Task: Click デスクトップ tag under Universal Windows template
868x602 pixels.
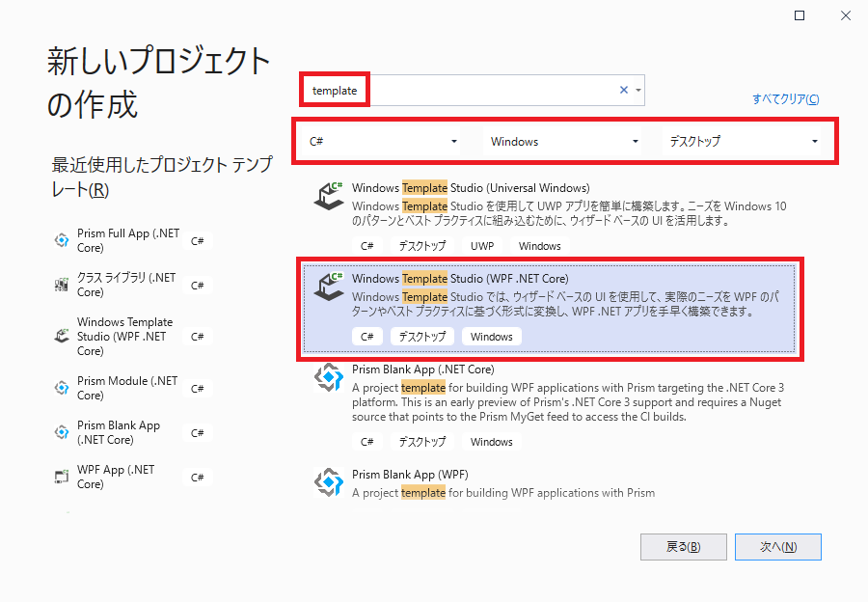Action: pyautogui.click(x=422, y=246)
